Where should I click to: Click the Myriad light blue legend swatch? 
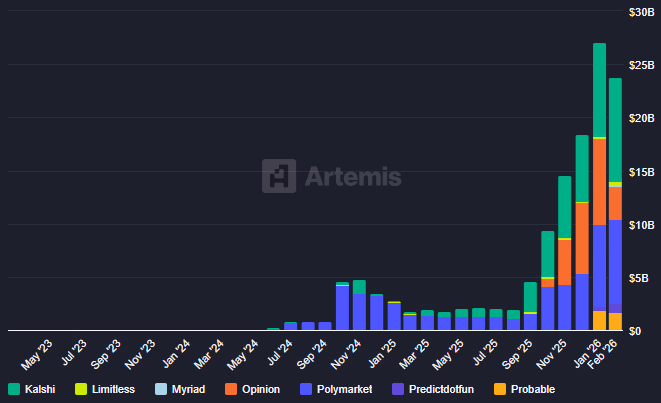[161, 389]
